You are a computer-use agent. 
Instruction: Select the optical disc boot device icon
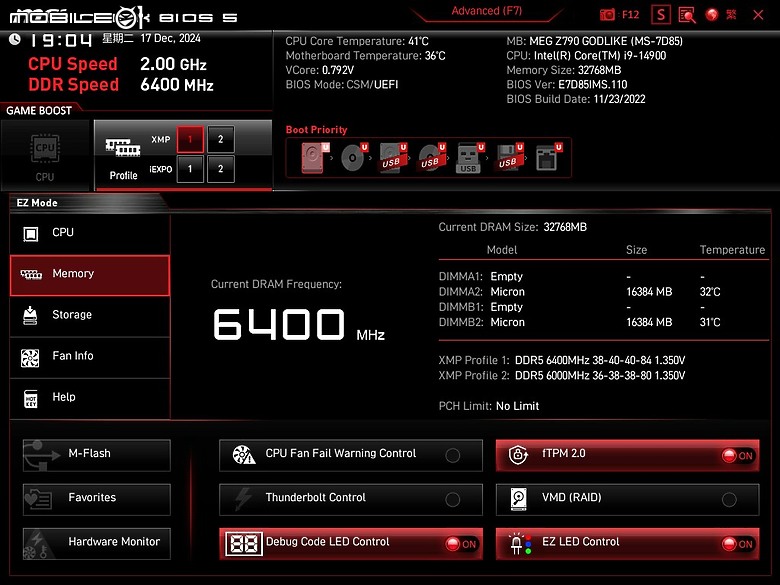click(354, 158)
